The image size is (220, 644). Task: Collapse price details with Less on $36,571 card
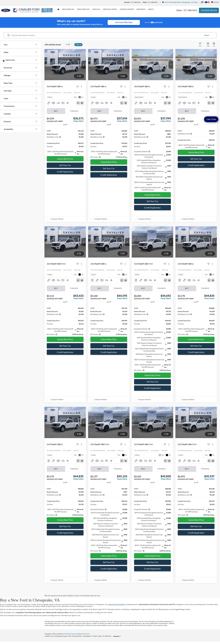point(65,124)
